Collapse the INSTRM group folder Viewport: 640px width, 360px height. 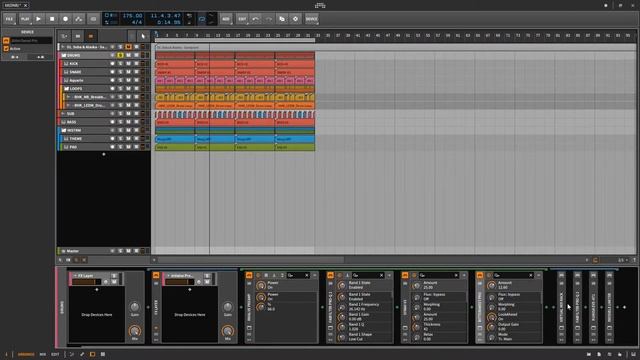pyautogui.click(x=64, y=130)
